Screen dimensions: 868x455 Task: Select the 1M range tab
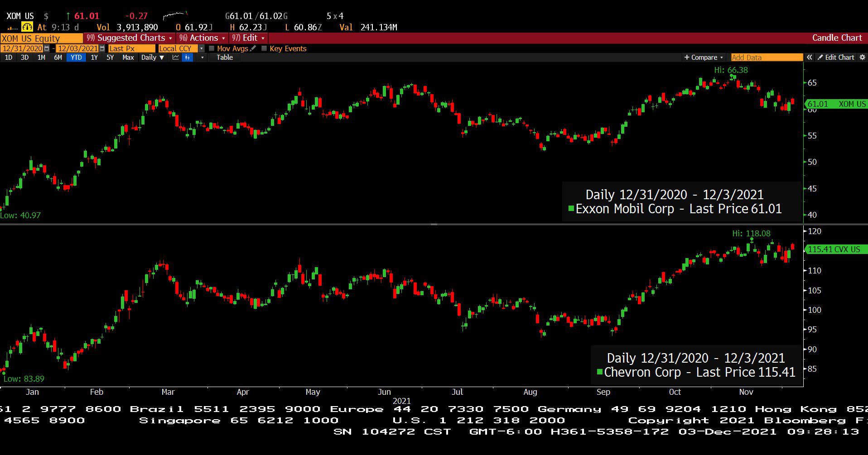click(41, 57)
